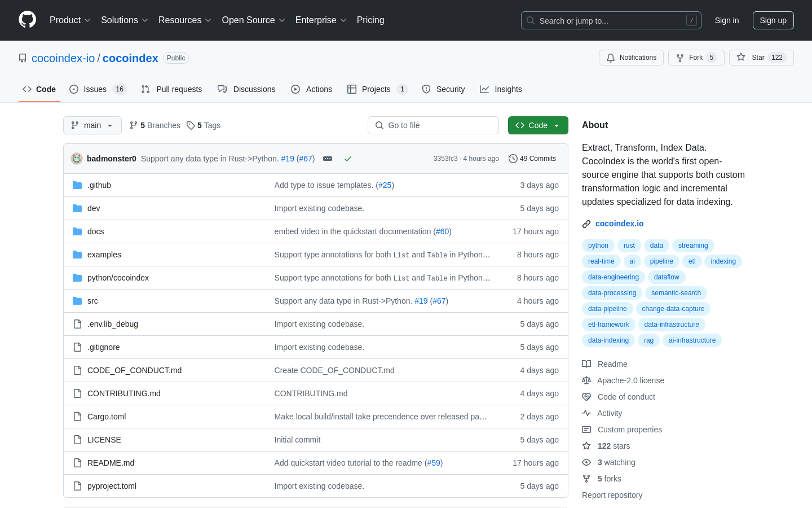The width and height of the screenshot is (812, 508).
Task: Click the repository book icon beside cocoindex-io
Action: 23,58
